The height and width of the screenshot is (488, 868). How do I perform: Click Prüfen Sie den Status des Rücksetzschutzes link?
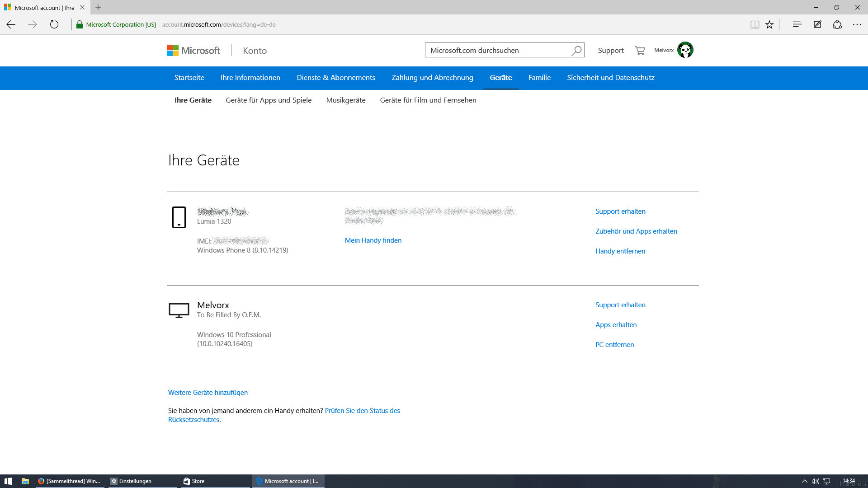click(x=362, y=411)
